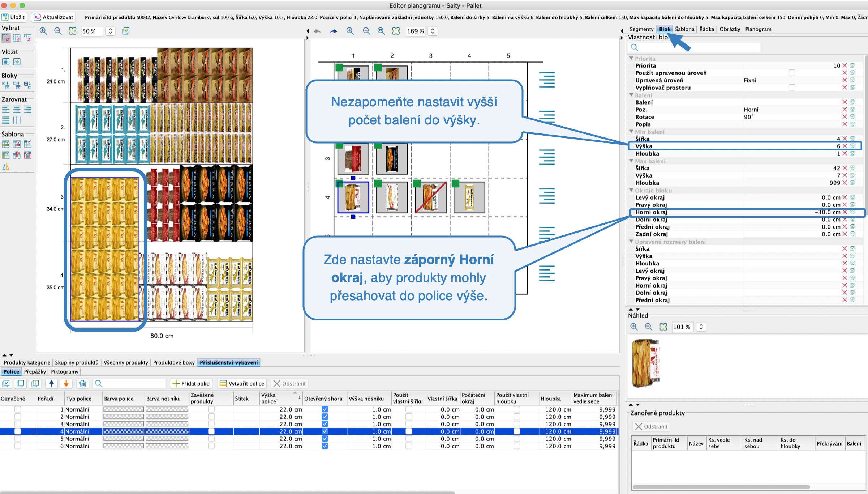Move shelf down with orange arrow
868x494 pixels.
click(66, 383)
